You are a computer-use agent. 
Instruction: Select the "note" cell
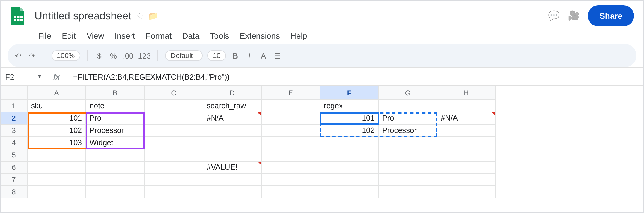(x=115, y=106)
